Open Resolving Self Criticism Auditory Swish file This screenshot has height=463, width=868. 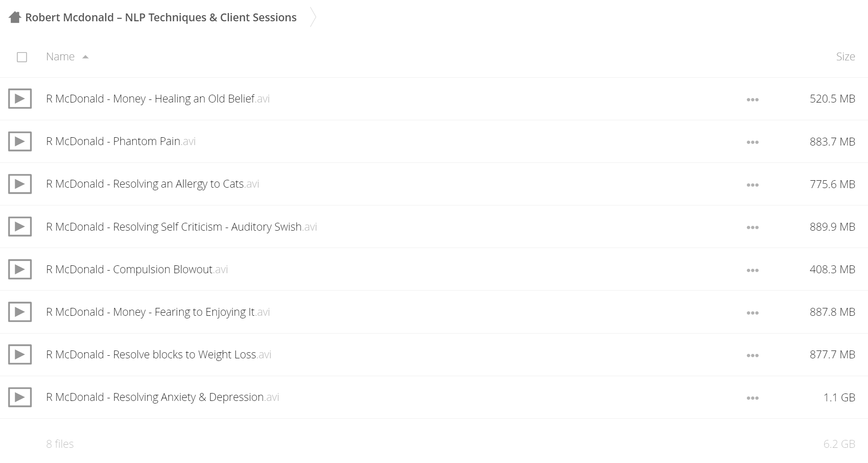click(x=182, y=227)
